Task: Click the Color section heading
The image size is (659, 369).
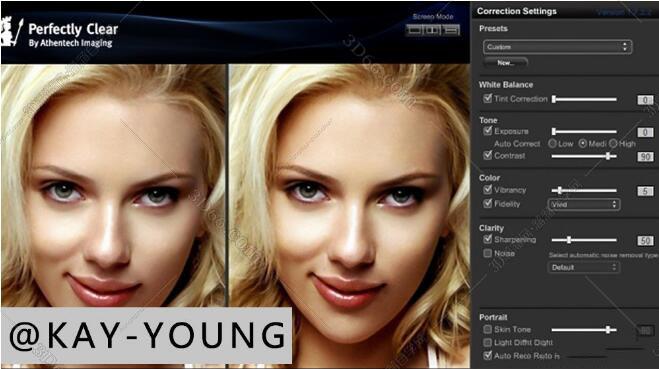Action: point(489,177)
